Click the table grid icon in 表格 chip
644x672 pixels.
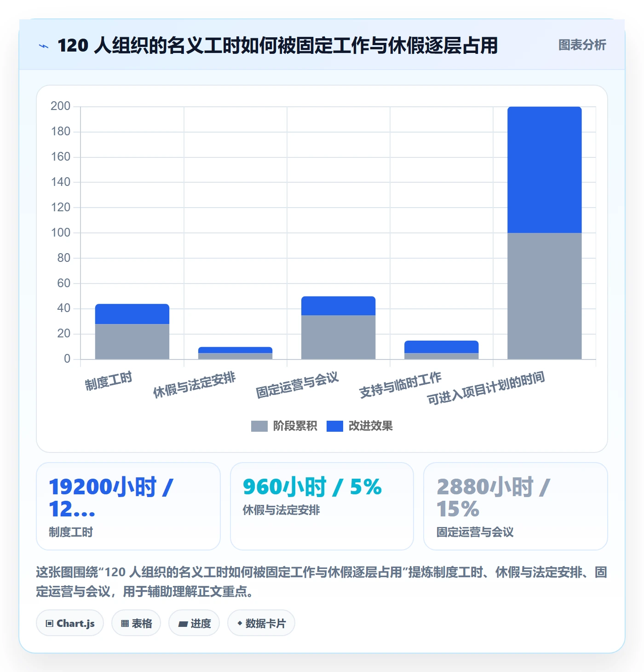tap(125, 624)
